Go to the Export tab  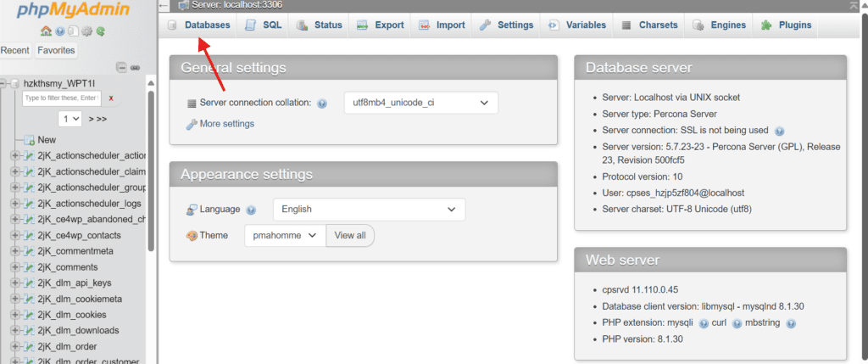click(380, 25)
